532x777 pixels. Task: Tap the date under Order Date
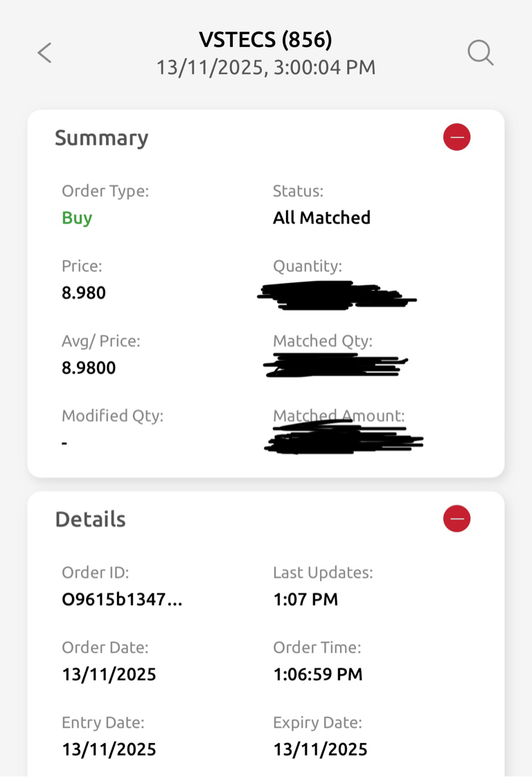coord(109,675)
